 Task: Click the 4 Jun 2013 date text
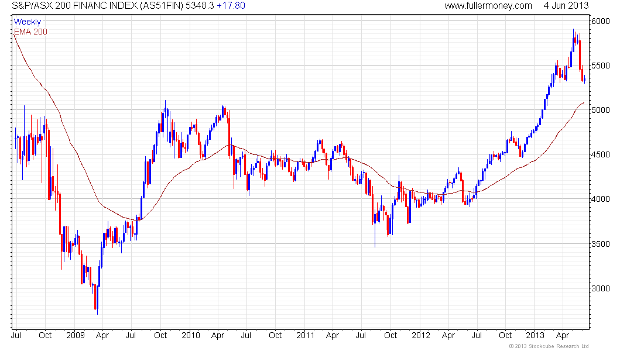pos(566,6)
